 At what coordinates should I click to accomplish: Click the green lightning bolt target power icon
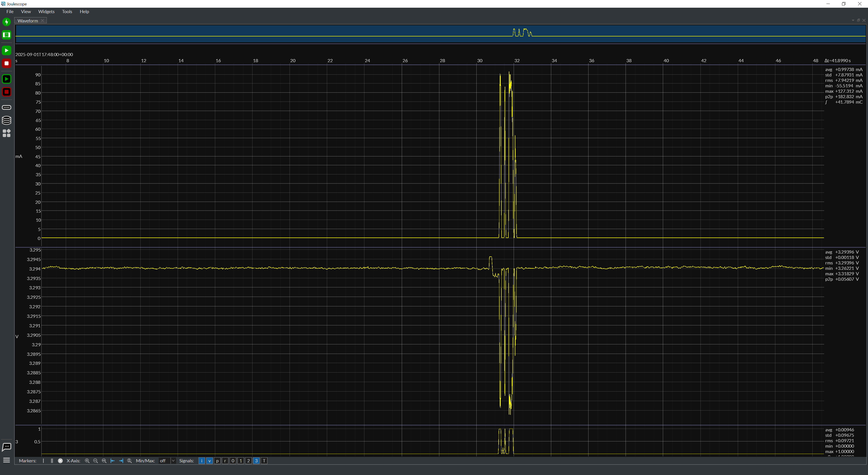[6, 22]
